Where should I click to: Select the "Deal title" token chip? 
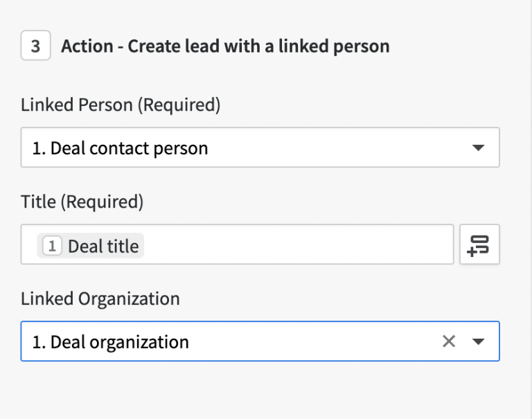[103, 246]
